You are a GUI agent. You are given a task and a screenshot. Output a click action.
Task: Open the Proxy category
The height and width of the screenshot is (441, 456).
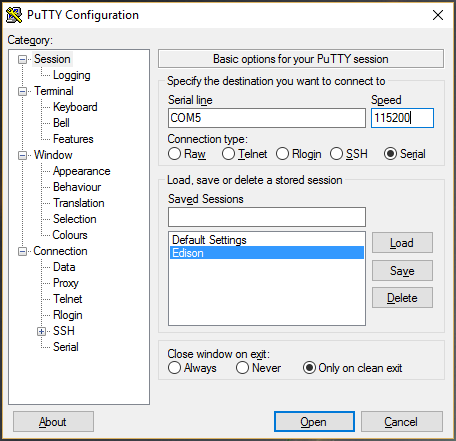66,283
